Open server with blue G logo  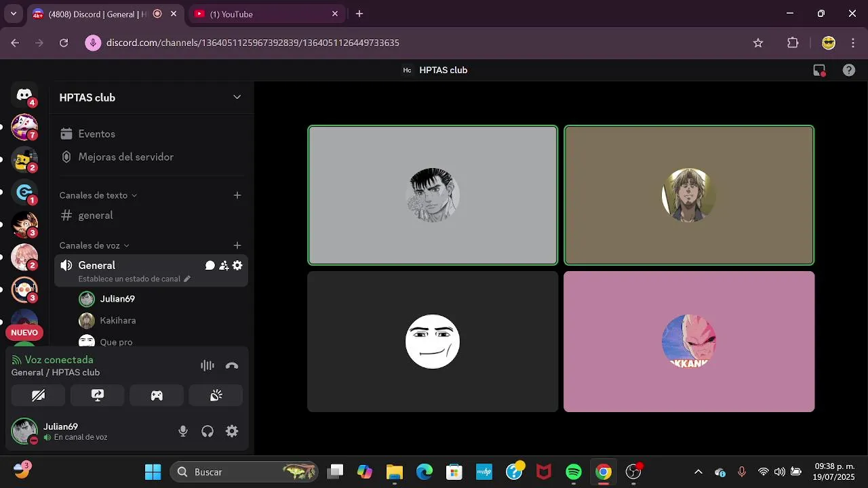(24, 192)
